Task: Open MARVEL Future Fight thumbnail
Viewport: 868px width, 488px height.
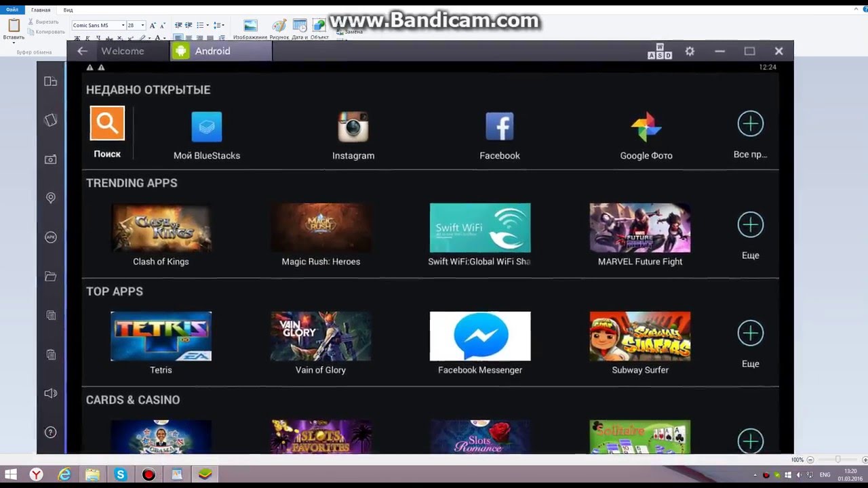Action: coord(640,228)
